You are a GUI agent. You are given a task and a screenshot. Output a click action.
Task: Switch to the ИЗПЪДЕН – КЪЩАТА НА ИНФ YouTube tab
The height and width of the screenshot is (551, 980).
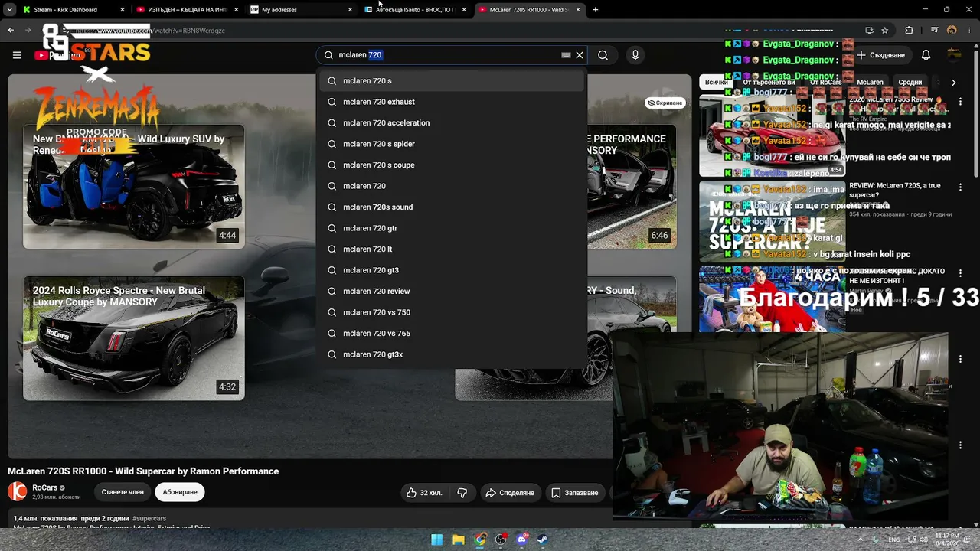[x=188, y=10]
